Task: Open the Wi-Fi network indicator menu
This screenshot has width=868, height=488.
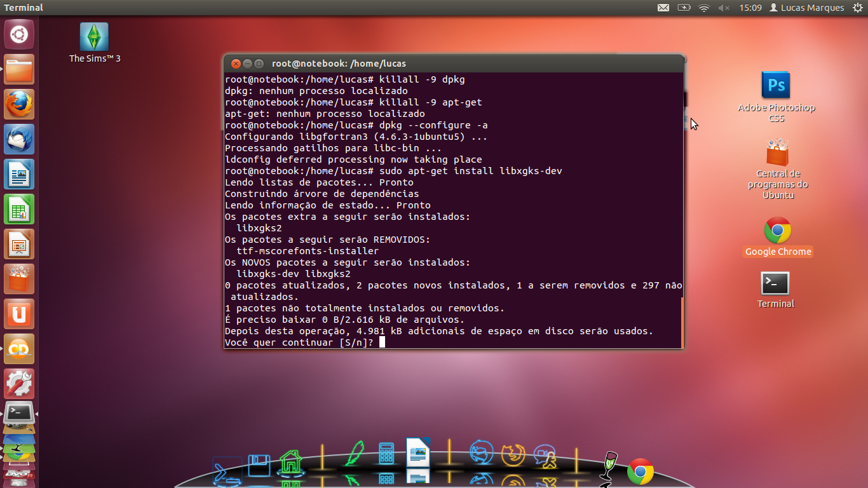Action: [704, 8]
